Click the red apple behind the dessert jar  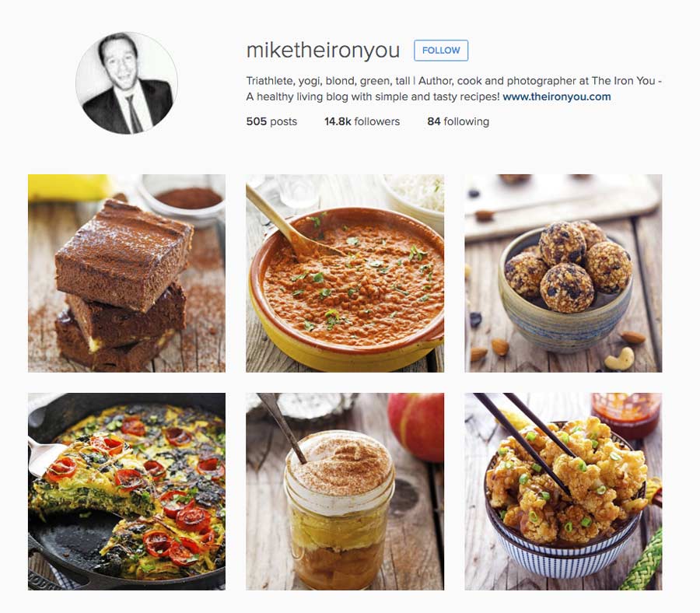pos(416,426)
